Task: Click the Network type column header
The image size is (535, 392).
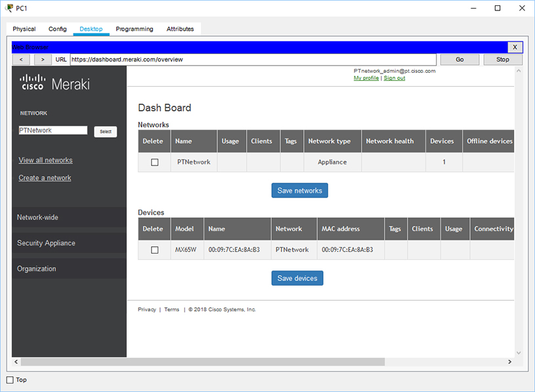Action: coord(332,141)
